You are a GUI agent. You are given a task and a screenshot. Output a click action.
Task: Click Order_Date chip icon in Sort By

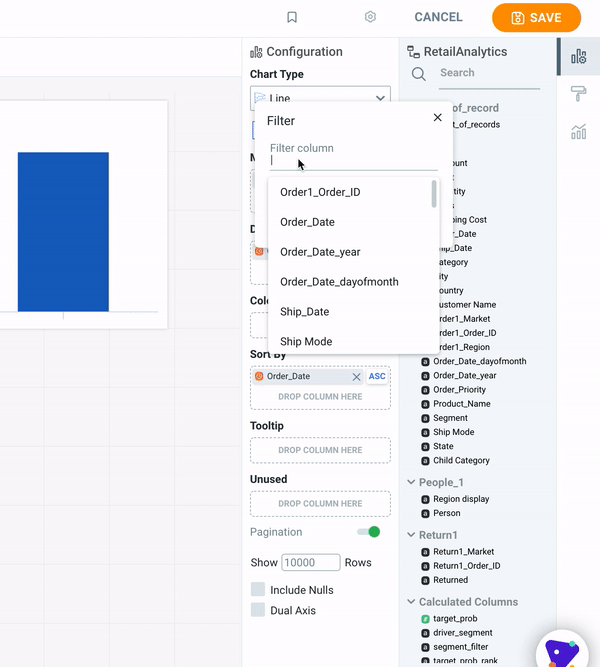click(259, 376)
